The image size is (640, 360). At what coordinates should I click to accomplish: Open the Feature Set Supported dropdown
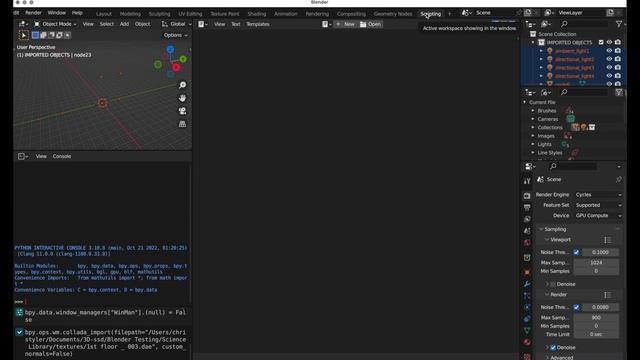pos(598,205)
